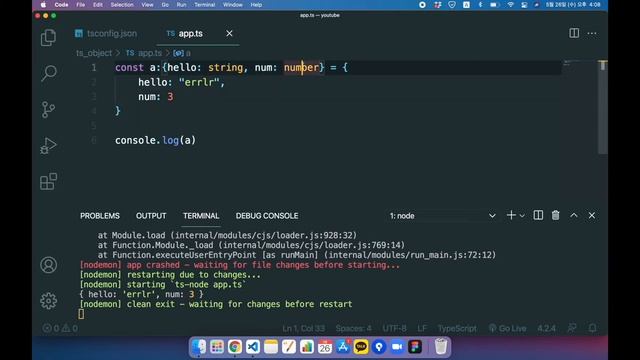
Task: Select the TERMINAL panel tab
Action: tap(201, 216)
